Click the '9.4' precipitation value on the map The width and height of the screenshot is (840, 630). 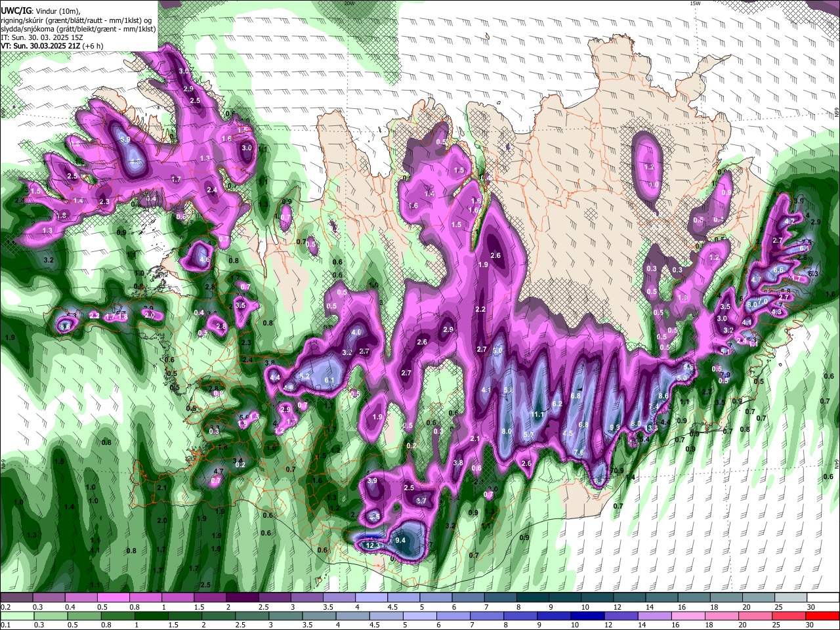[x=400, y=540]
